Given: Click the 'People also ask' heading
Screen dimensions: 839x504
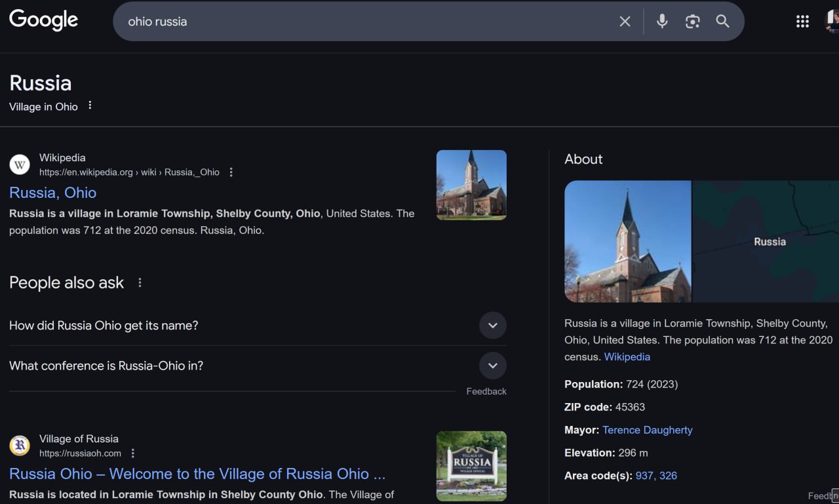Looking at the screenshot, I should 67,282.
